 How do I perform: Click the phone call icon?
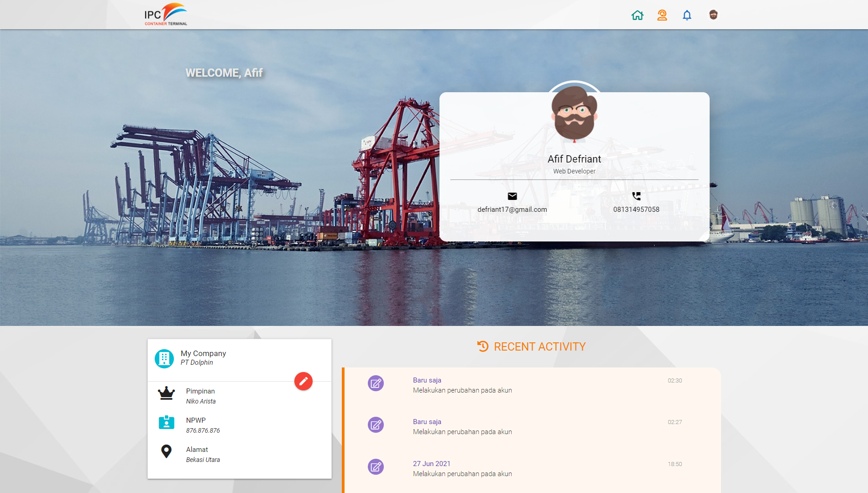[x=636, y=196]
